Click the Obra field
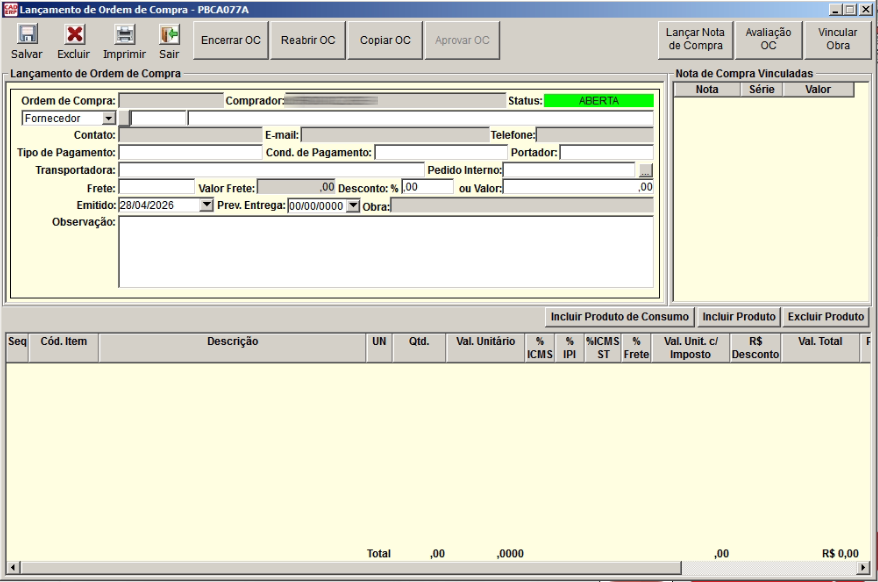Viewport: 878px width, 582px height. [522, 206]
